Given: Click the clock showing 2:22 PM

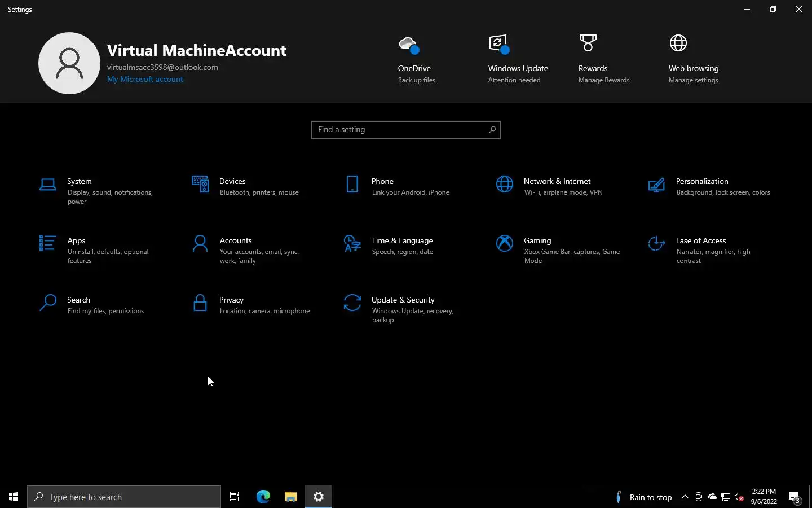Looking at the screenshot, I should [764, 492].
